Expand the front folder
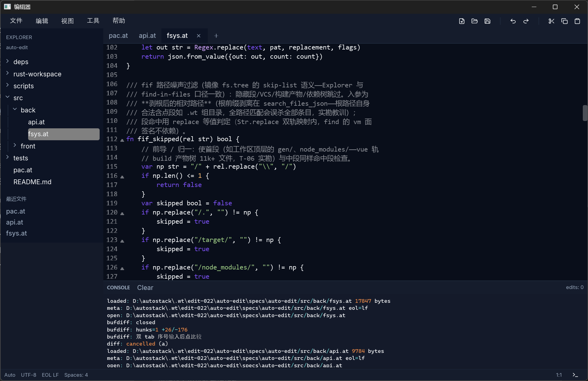 pos(15,145)
